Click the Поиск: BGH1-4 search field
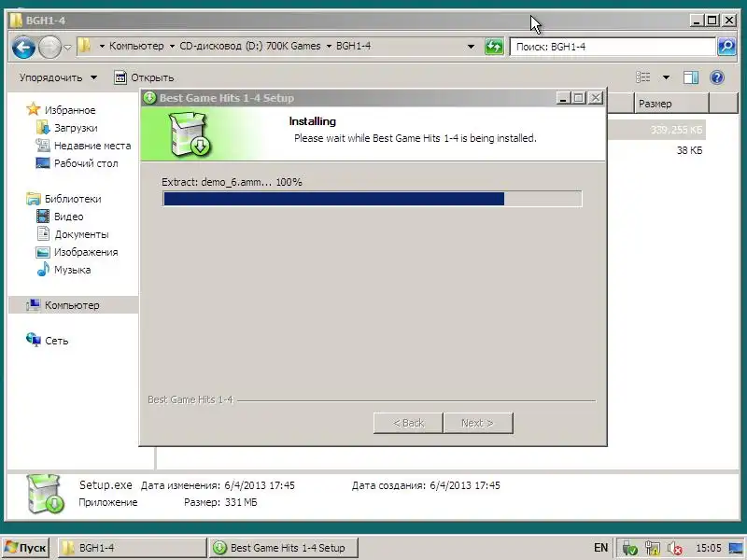This screenshot has height=560, width=747. 613,47
